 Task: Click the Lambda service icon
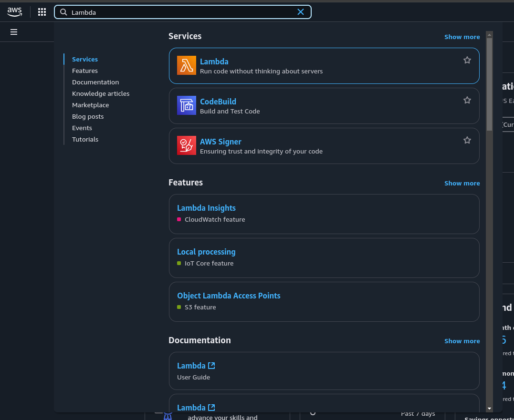(187, 65)
